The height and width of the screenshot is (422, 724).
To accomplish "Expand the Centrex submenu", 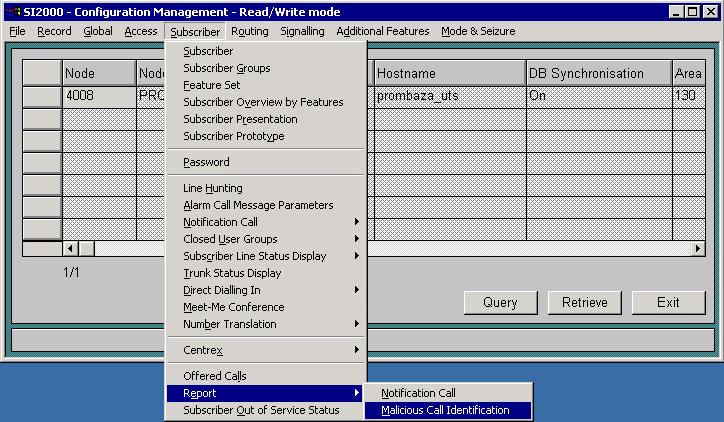I will click(203, 350).
